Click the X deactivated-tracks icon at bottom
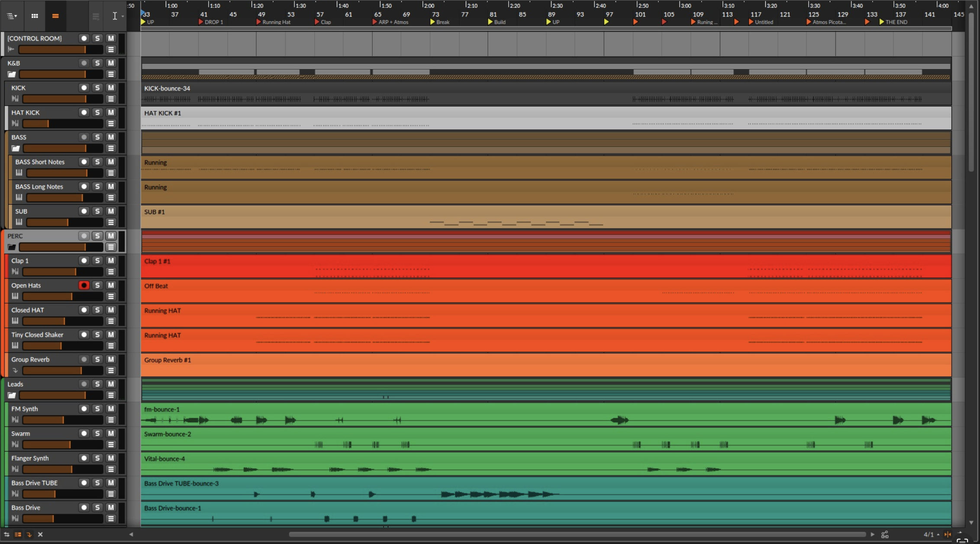The image size is (980, 544). 40,534
